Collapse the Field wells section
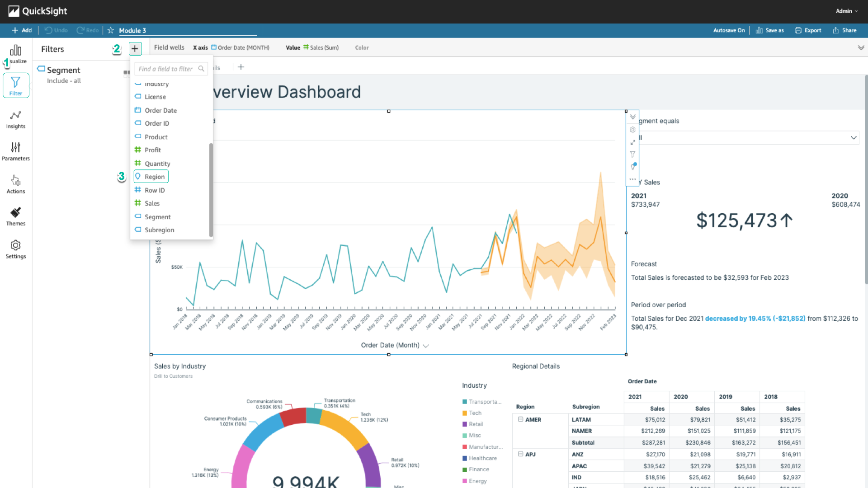 click(x=861, y=47)
